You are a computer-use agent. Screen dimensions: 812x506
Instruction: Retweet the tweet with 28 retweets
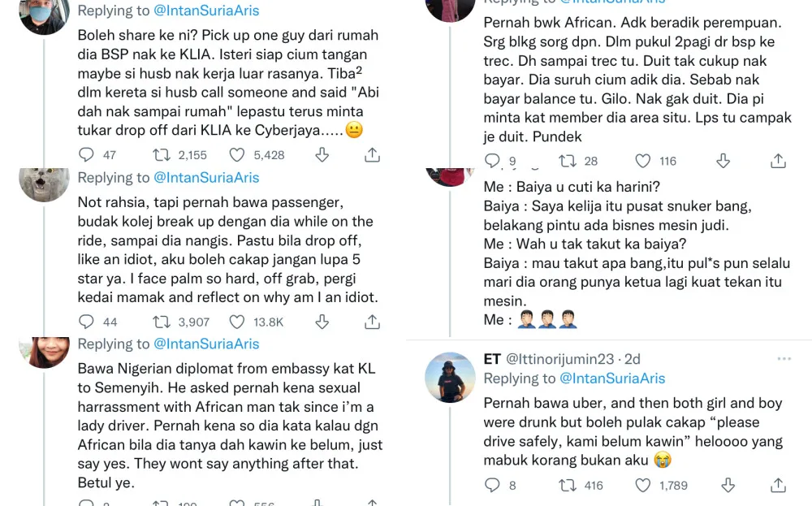[568, 161]
